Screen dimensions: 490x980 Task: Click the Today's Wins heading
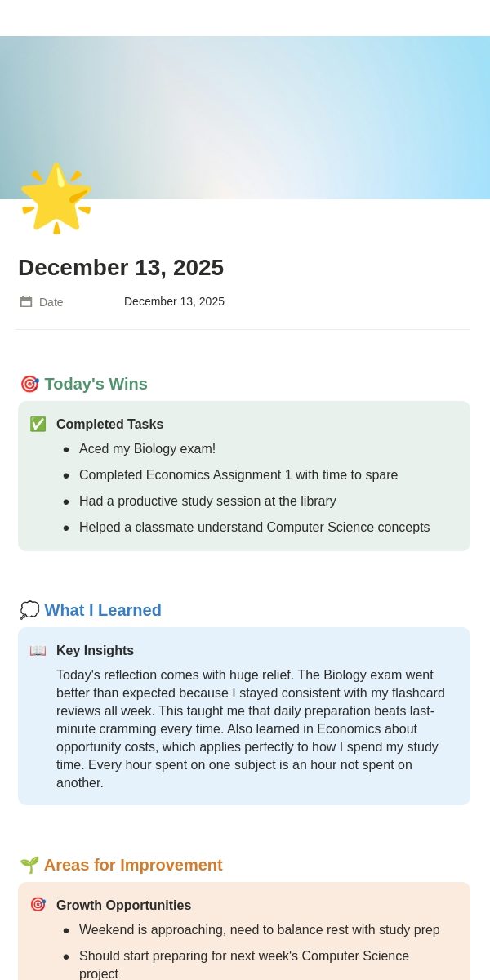[96, 384]
